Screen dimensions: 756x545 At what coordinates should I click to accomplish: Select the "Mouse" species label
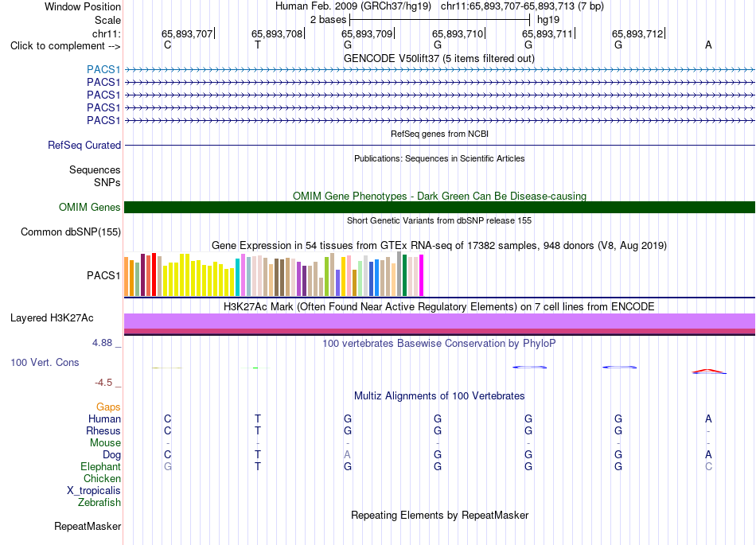coord(105,442)
